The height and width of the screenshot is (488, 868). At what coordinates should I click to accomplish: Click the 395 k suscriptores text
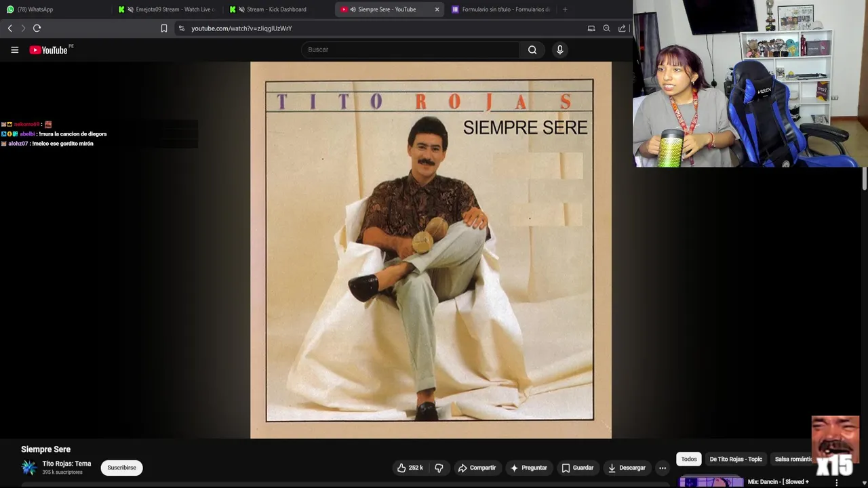(62, 472)
